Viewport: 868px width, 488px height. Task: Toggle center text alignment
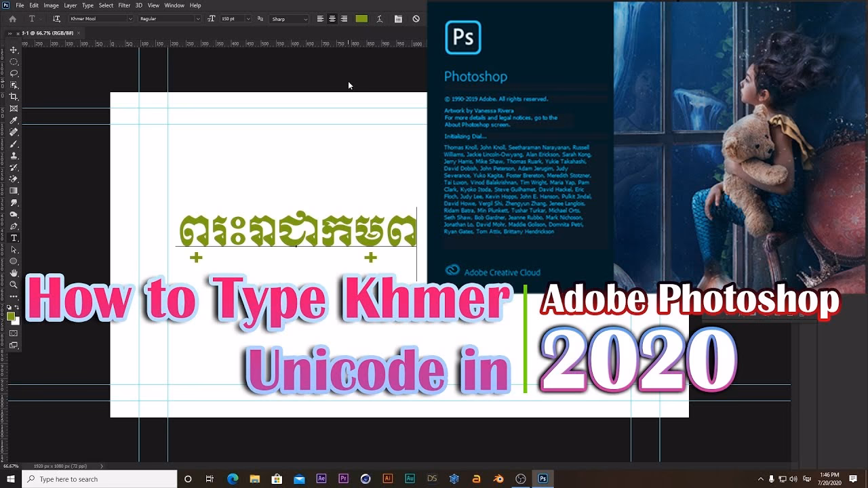click(x=332, y=19)
